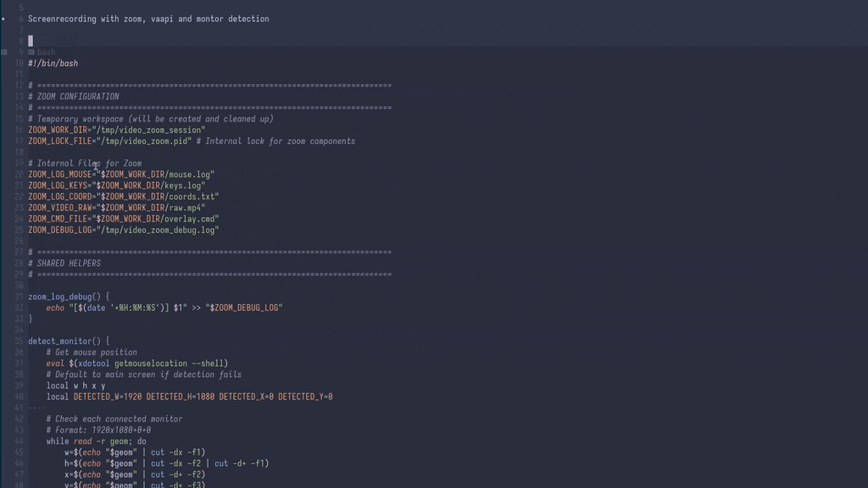Click the "while read -r geom" loop line
Viewport: 868px width, 488px height.
[96, 441]
